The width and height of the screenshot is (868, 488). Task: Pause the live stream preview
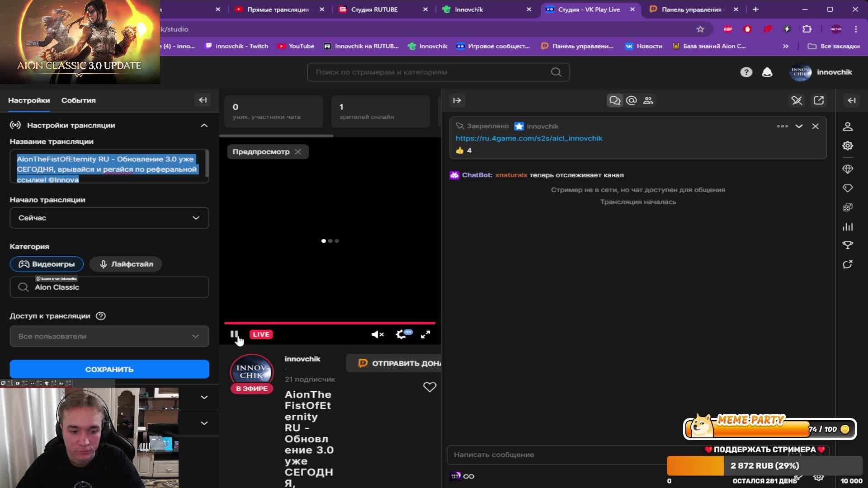(234, 334)
